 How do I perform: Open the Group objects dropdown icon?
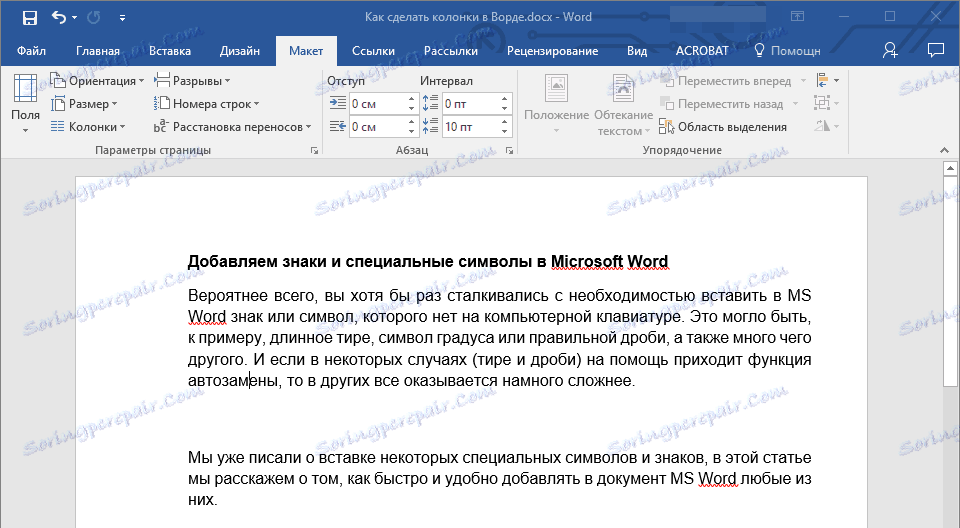(x=827, y=104)
